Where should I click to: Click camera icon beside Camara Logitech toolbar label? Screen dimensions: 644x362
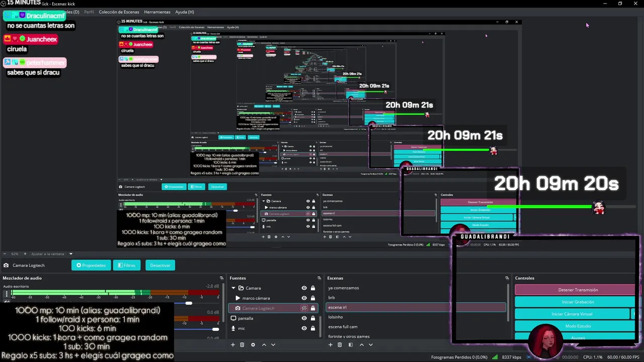coord(6,265)
